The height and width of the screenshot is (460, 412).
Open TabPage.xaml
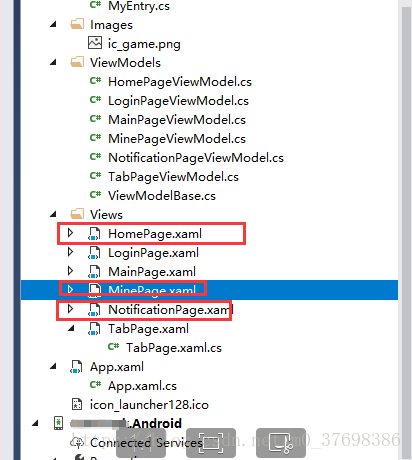pyautogui.click(x=148, y=329)
